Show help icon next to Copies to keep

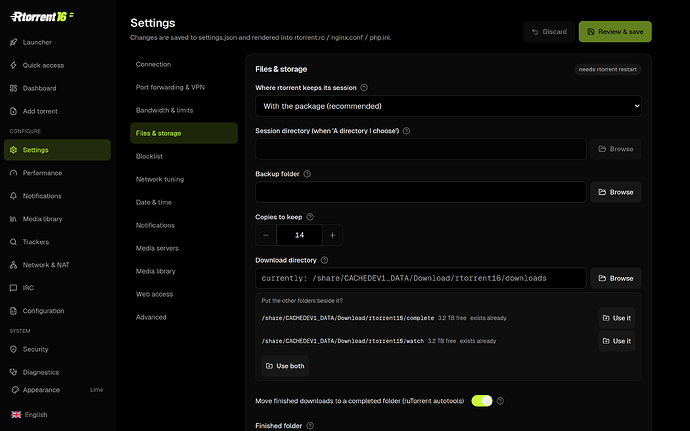(x=310, y=217)
